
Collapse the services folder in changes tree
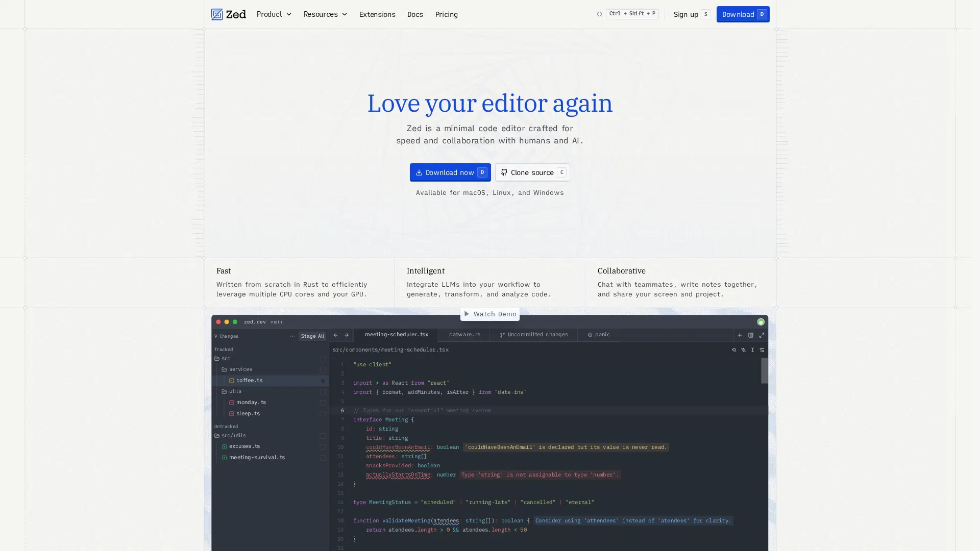pos(240,369)
